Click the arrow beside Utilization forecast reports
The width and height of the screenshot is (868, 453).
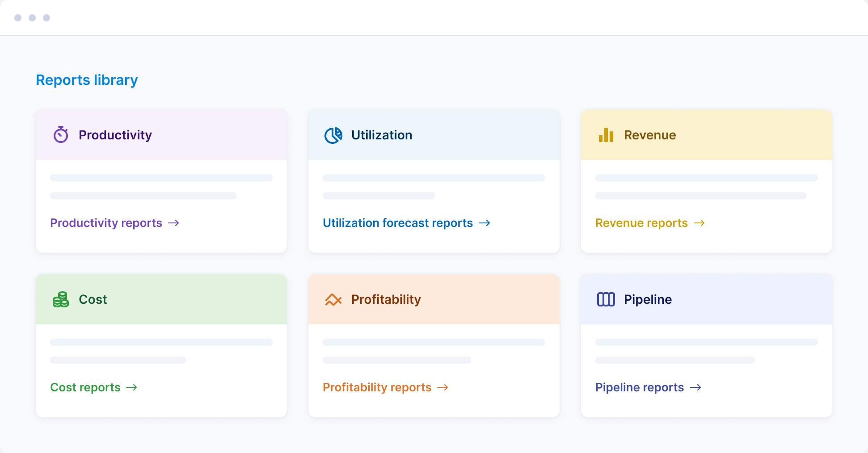point(485,223)
